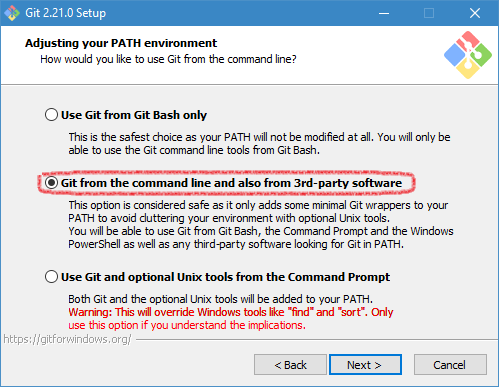
Task: Click the 'How would you like to use Git' subtitle
Action: pos(168,59)
